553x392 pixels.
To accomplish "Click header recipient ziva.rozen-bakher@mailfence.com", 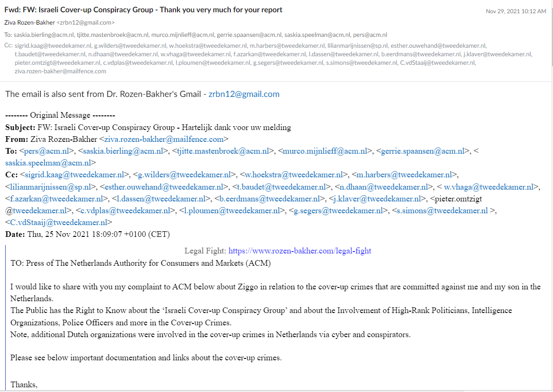I will tap(60, 71).
